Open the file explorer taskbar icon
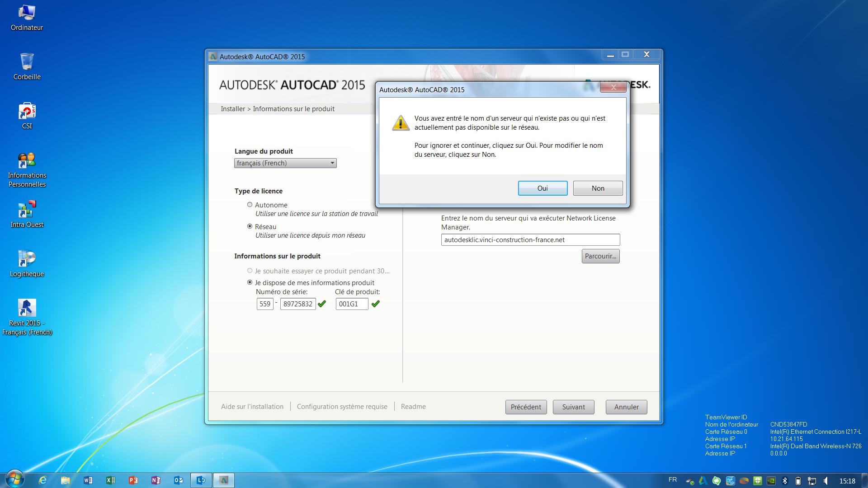Viewport: 868px width, 488px height. click(x=66, y=480)
